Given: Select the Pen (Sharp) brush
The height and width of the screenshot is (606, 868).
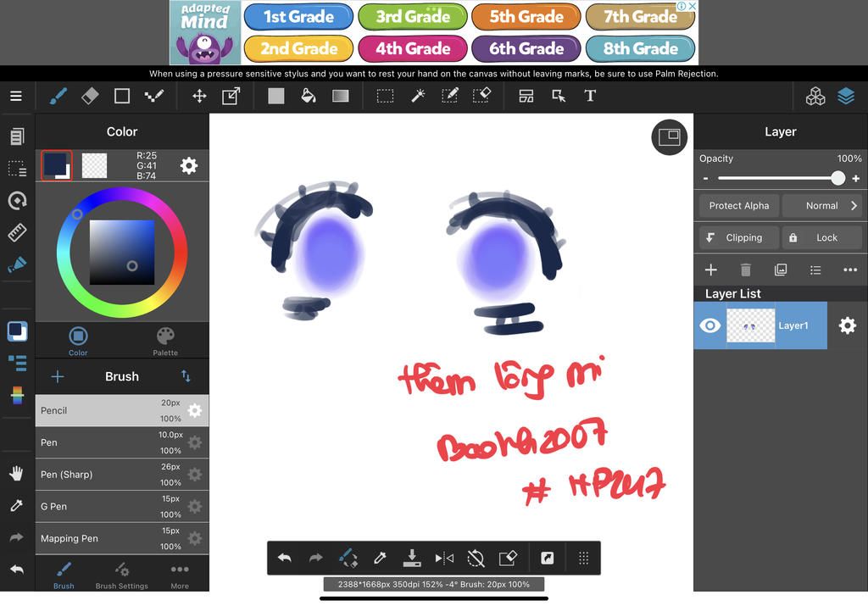Looking at the screenshot, I should 122,475.
